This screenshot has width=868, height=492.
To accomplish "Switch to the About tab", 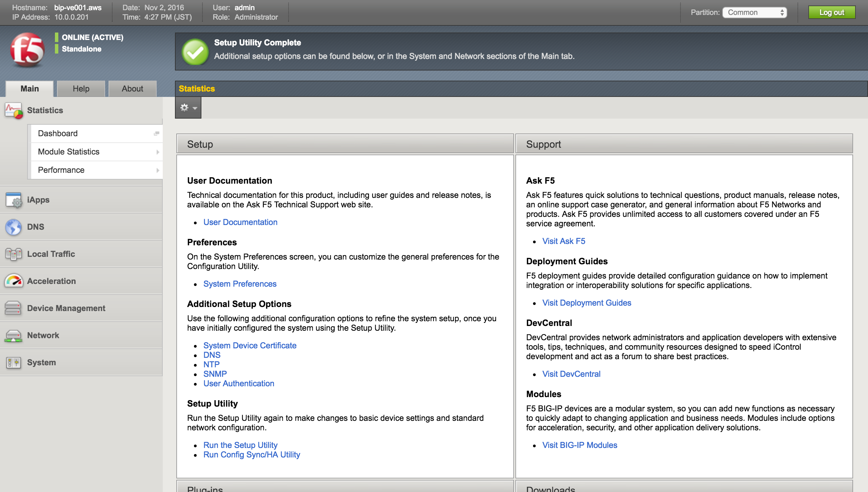I will [133, 89].
